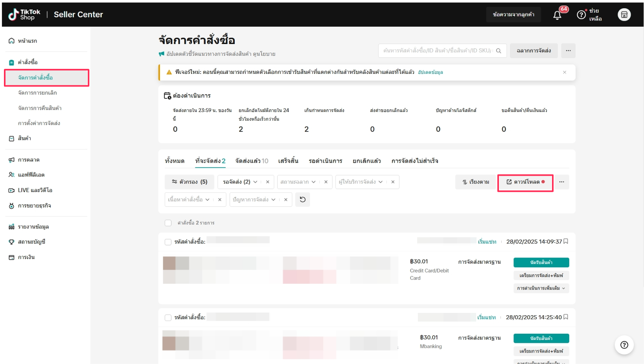
Task: Open the help question mark icon in header
Action: 581,15
